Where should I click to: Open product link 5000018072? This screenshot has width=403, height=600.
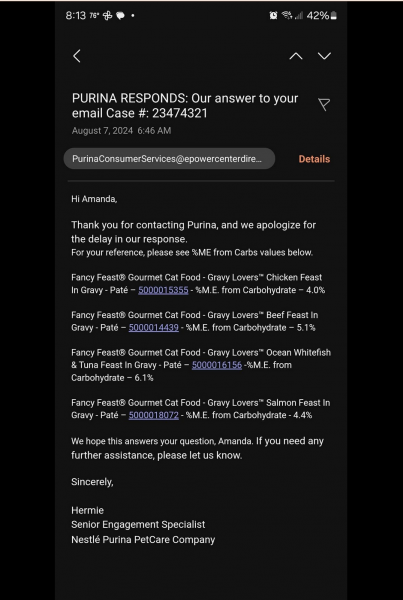(x=153, y=415)
